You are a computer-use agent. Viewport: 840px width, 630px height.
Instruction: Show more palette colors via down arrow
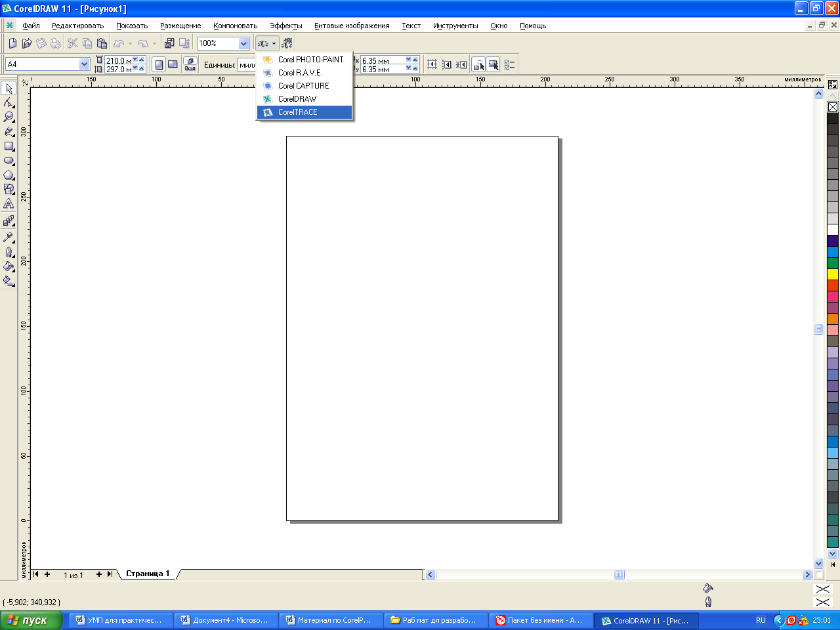(833, 554)
